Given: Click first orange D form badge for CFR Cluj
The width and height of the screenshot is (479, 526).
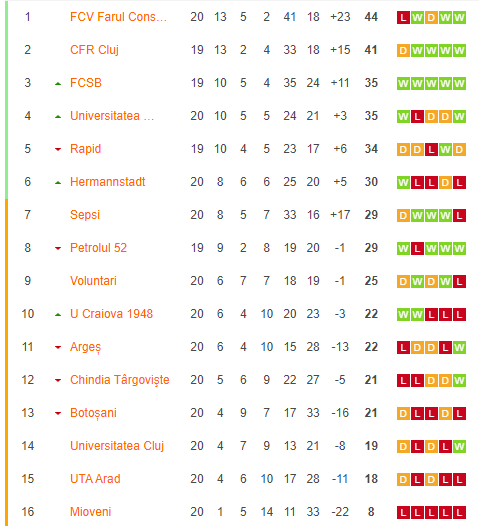Looking at the screenshot, I should [x=403, y=51].
